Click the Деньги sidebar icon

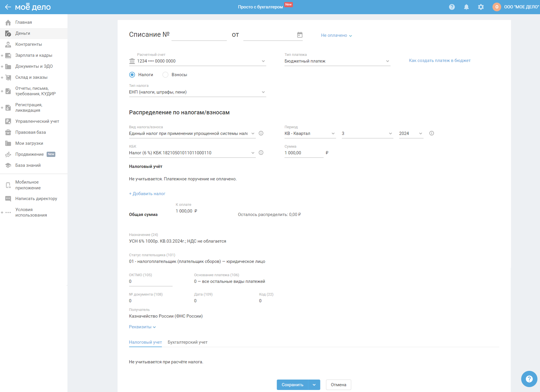click(8, 33)
